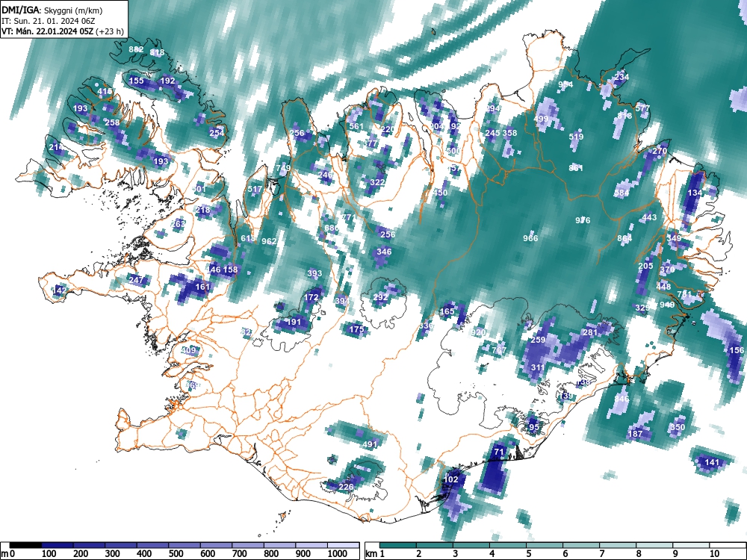The width and height of the screenshot is (747, 560).
Task: Click the 'VT: Mán. 22.01.2024 05Z' valid time
Action: (47, 32)
